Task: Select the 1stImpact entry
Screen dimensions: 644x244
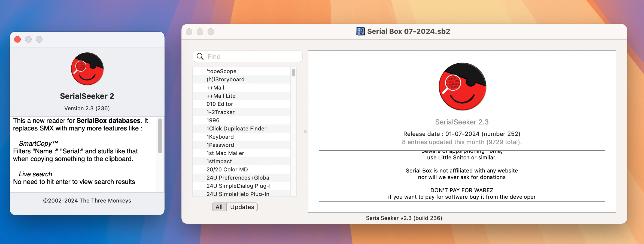Action: (x=242, y=161)
